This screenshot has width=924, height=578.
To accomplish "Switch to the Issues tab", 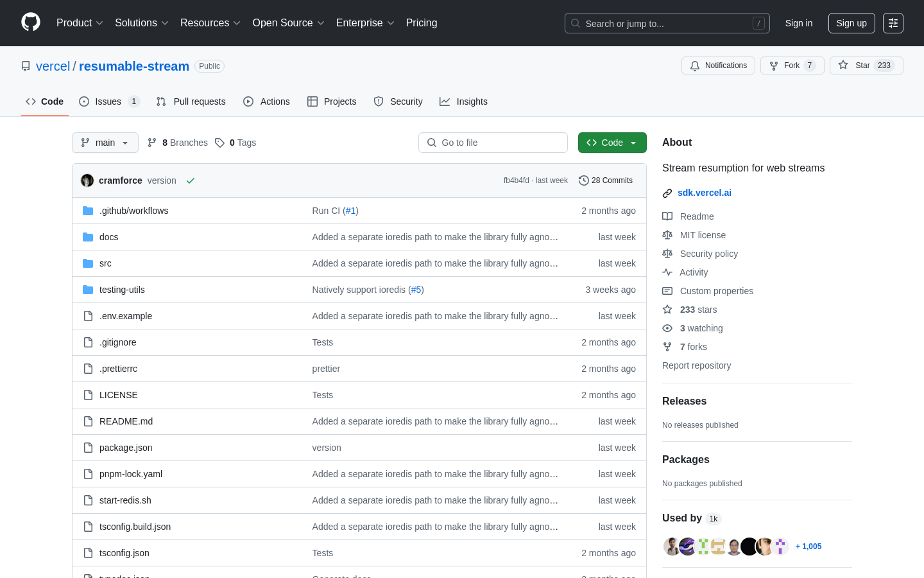I will tap(109, 101).
